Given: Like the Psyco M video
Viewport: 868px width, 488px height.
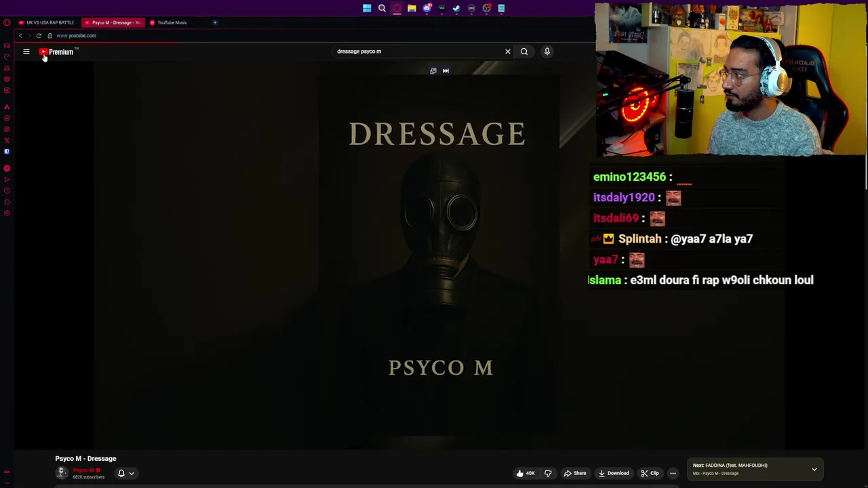Looking at the screenshot, I should pos(526,473).
